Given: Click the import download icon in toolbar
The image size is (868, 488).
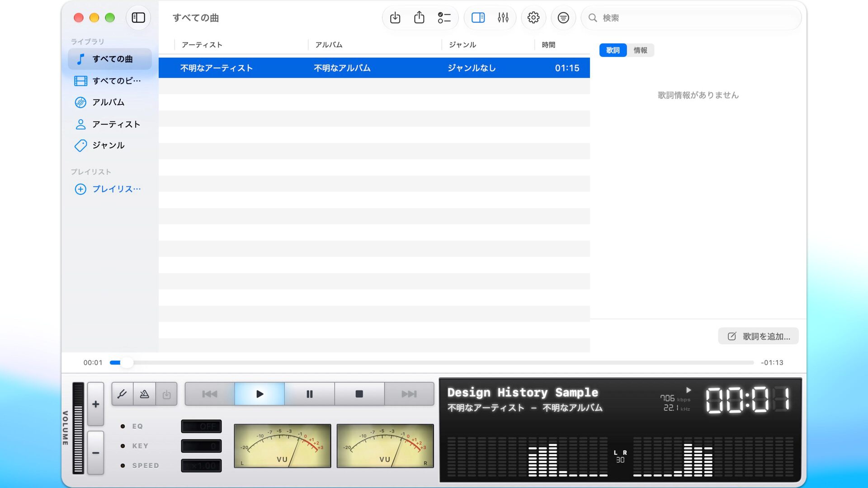Looking at the screenshot, I should pos(395,18).
